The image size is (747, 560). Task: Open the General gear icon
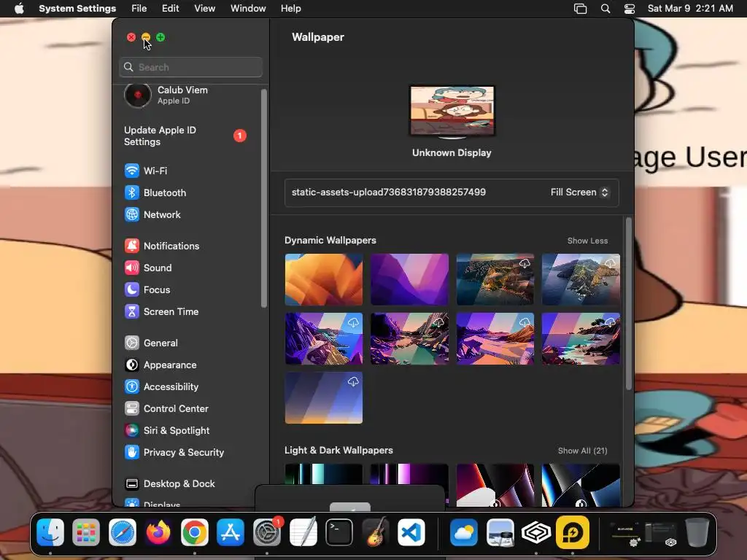(132, 343)
